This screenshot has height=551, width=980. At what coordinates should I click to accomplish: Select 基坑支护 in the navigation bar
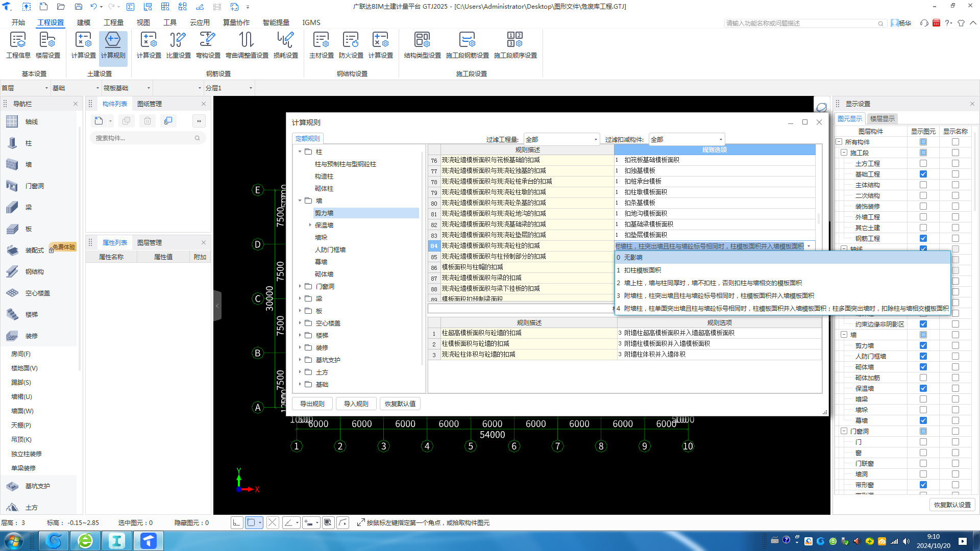[37, 486]
